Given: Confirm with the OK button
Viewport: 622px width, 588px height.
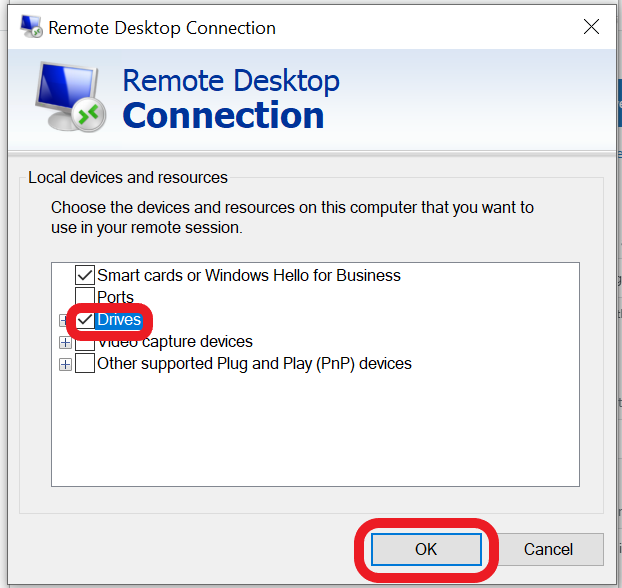Looking at the screenshot, I should click(x=426, y=549).
